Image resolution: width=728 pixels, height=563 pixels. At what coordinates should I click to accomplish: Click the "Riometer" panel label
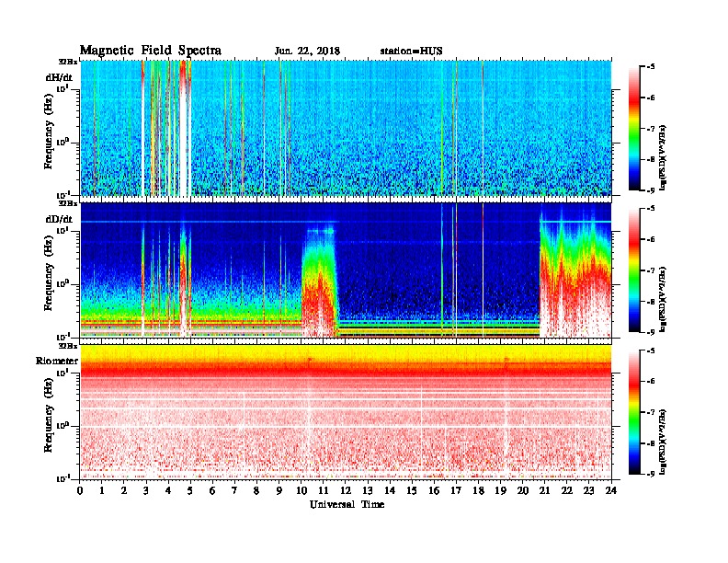pos(57,361)
